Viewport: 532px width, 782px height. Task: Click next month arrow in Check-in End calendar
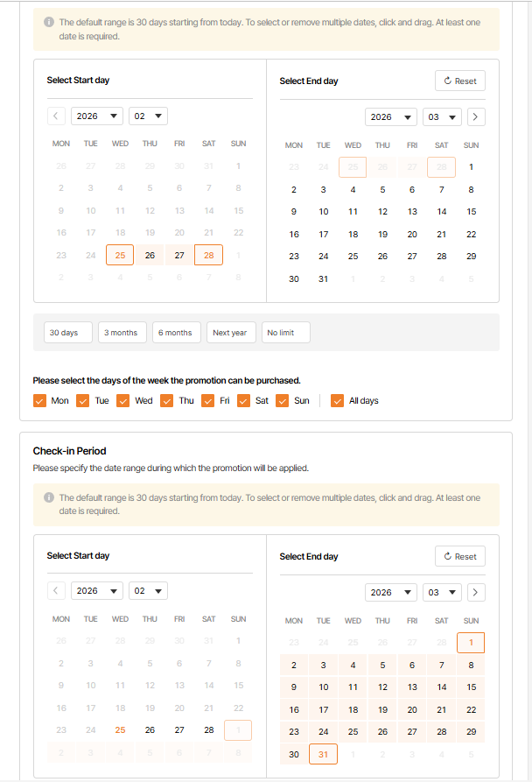[x=475, y=592]
